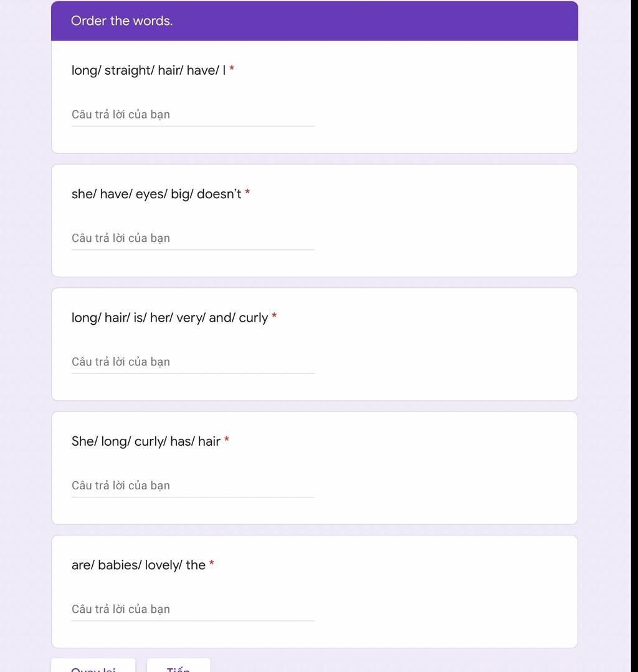Screen dimensions: 638x672
Task: Click the answer input under 'She/ long/ curly/ has/ hair'
Action: tap(193, 486)
